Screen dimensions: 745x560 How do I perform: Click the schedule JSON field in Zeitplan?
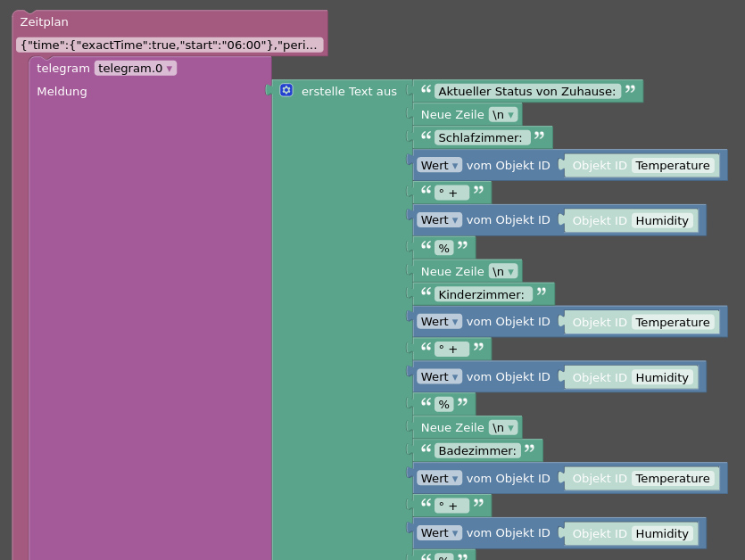coord(170,45)
